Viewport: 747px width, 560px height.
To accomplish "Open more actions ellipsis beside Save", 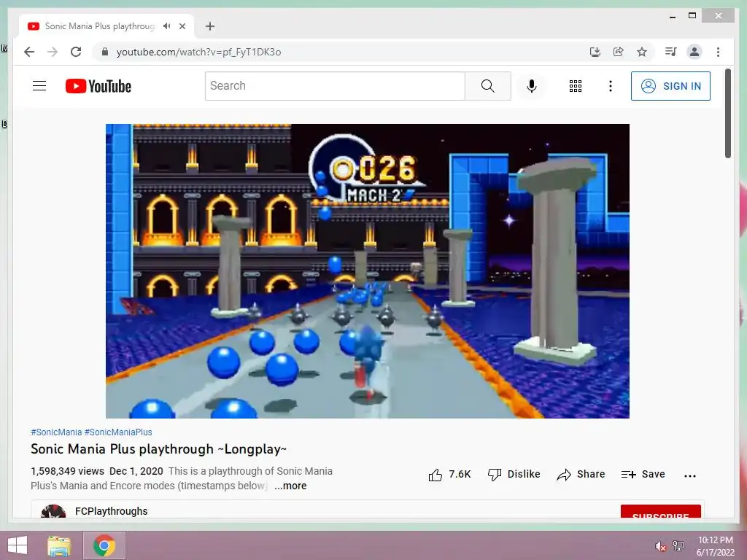I will [690, 475].
